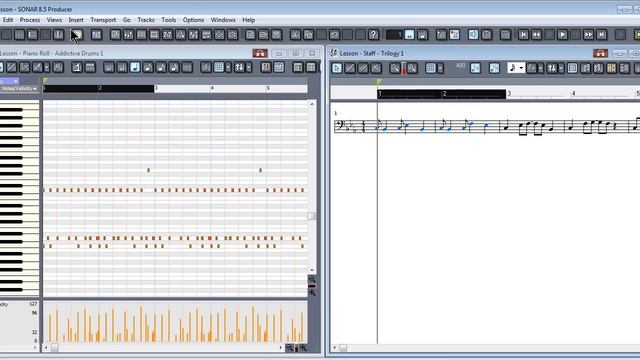Image resolution: width=640 pixels, height=360 pixels.
Task: Rewind to the start of the project
Action: click(x=523, y=35)
